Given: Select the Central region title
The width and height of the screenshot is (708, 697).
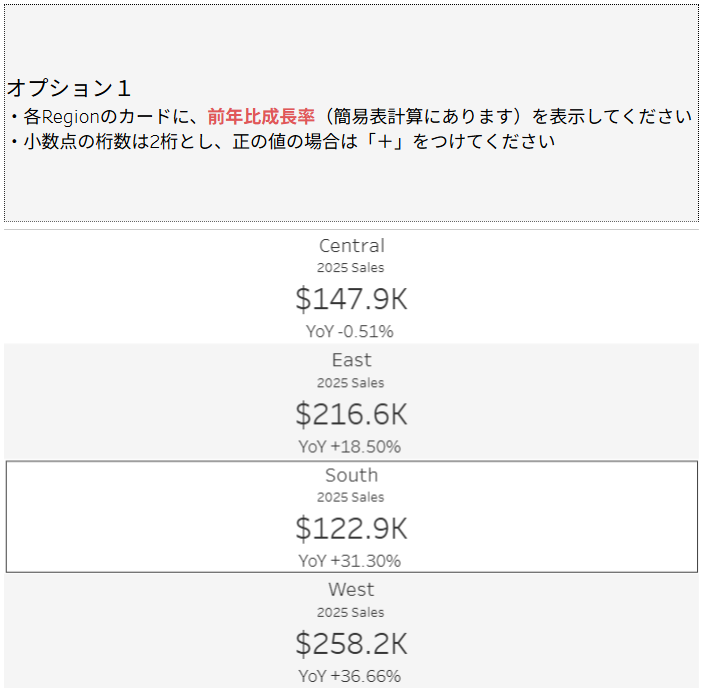Looking at the screenshot, I should (351, 246).
